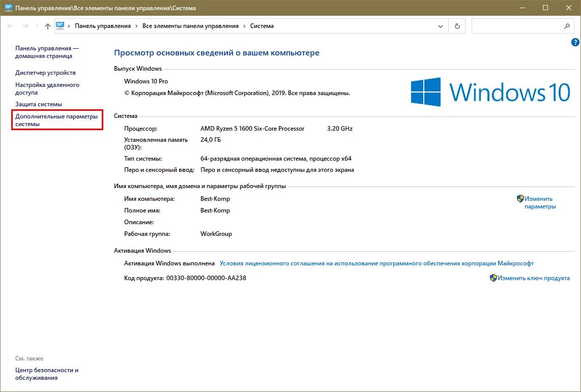Click 'Изменить ключ продукта' link
This screenshot has height=392, width=581.
[534, 278]
